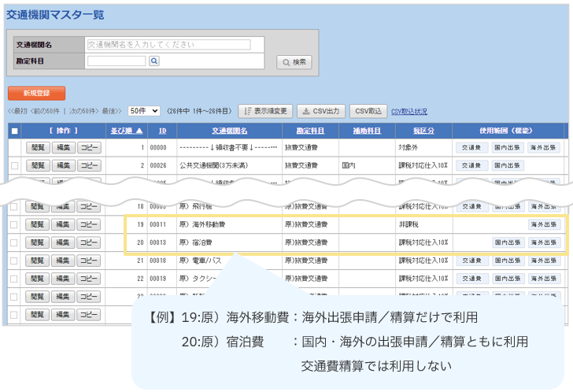573x392 pixels.
Task: Click the CSV取込 button
Action: 368,112
